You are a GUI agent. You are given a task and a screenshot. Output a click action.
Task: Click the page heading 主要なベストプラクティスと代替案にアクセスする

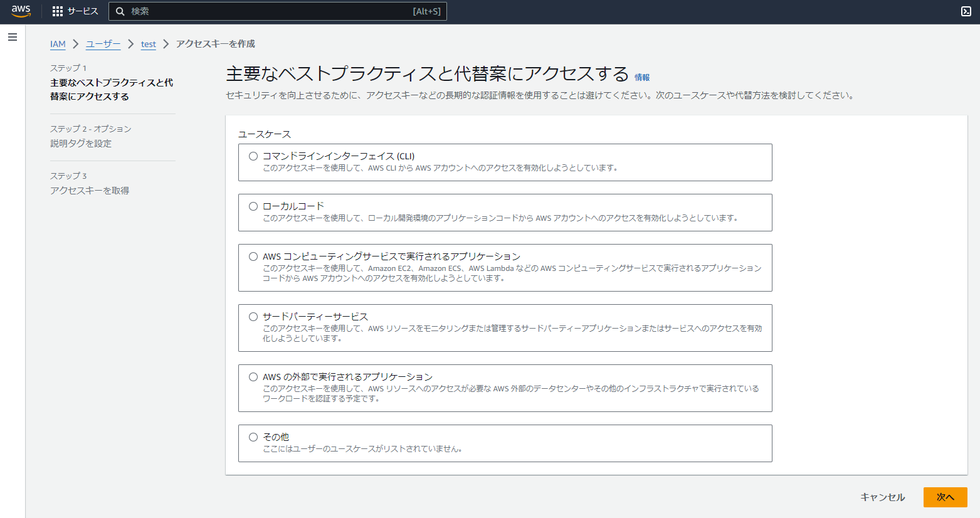(427, 74)
